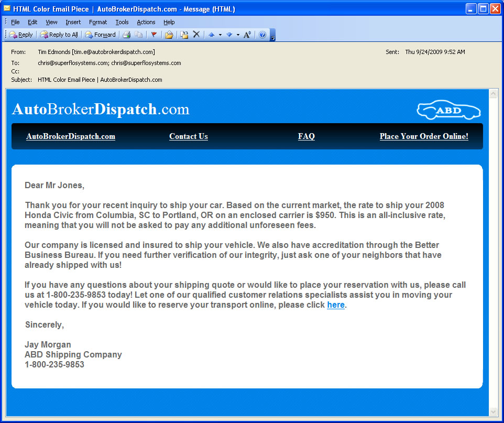The height and width of the screenshot is (423, 504).
Task: Open Help with the question mark icon
Action: (262, 35)
